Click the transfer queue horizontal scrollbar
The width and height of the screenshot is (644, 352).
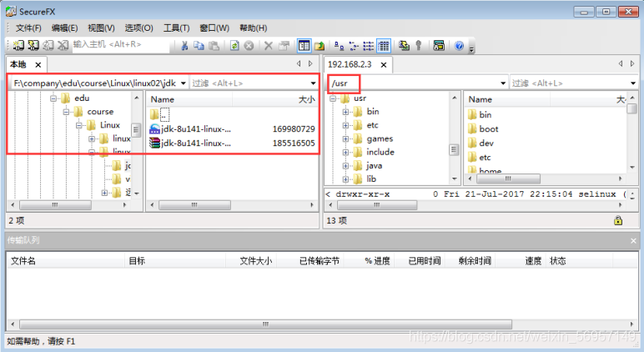click(265, 324)
